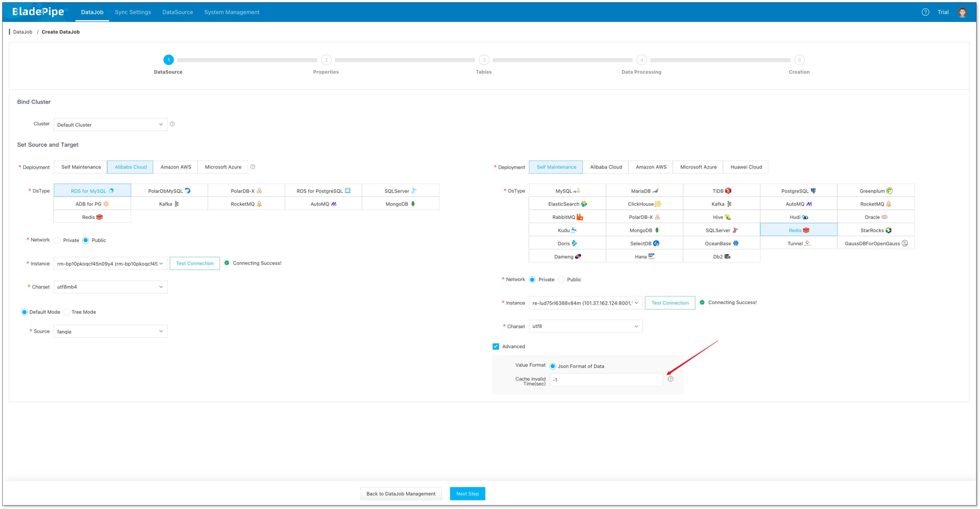Select target Hive type
Screen dimensions: 980x509
722,217
